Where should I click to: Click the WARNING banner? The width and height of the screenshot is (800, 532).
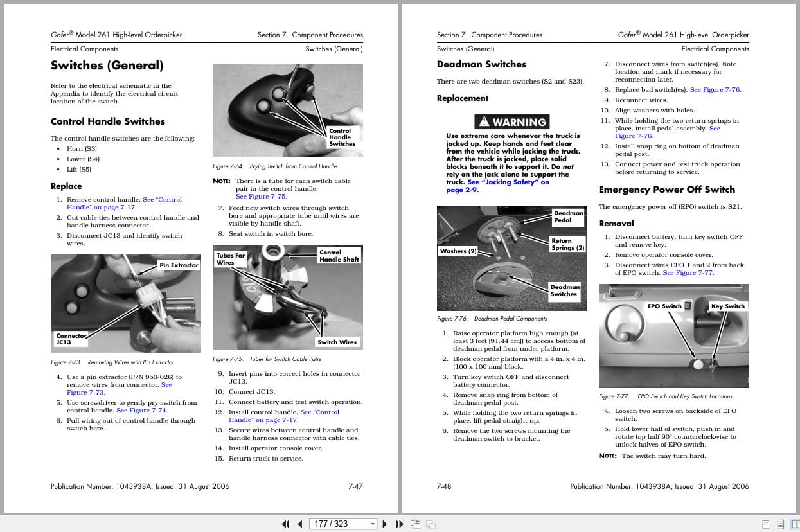pyautogui.click(x=512, y=121)
